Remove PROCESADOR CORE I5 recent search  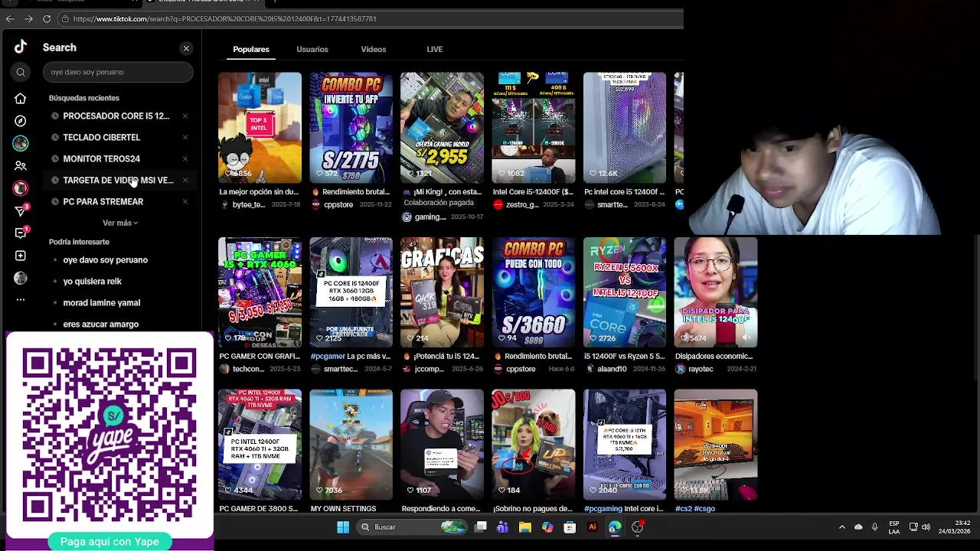coord(185,116)
